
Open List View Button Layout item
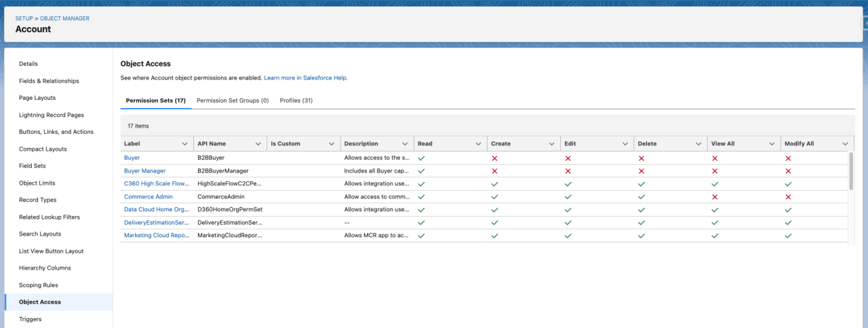point(52,251)
